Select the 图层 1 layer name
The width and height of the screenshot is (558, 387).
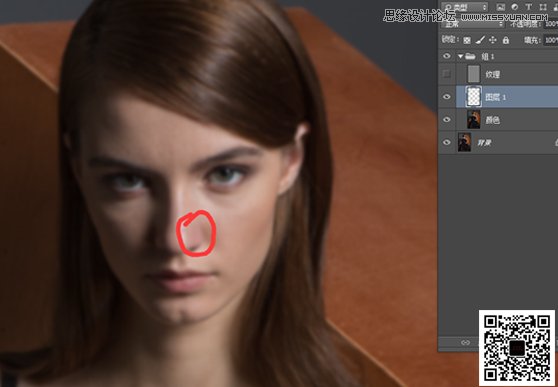pos(496,97)
